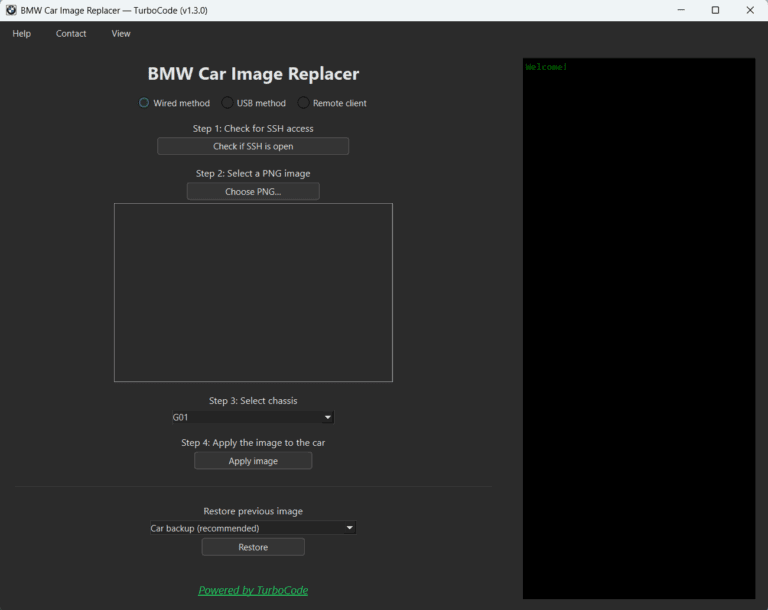Choose the Remote client radio button

pyautogui.click(x=304, y=103)
